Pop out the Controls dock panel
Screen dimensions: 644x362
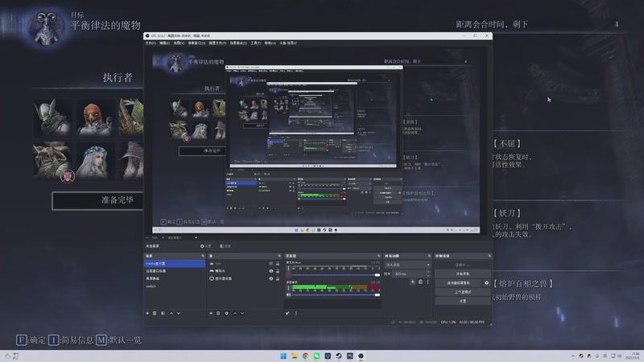[x=489, y=256]
